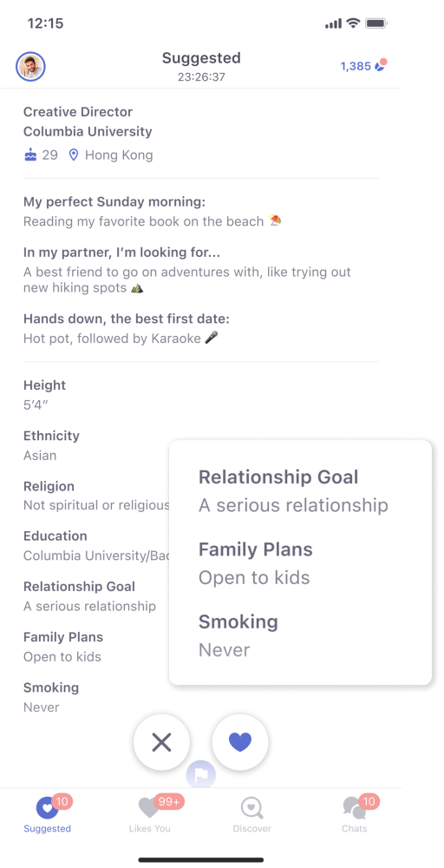The height and width of the screenshot is (868, 444).
Task: Open your profile photo avatar
Action: coord(30,67)
